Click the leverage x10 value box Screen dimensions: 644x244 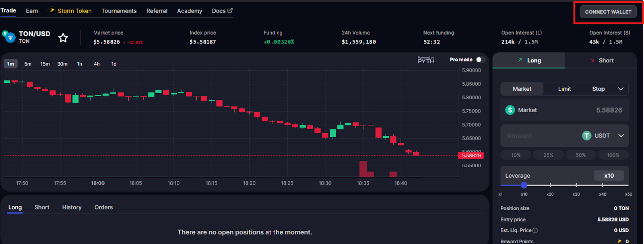point(609,176)
